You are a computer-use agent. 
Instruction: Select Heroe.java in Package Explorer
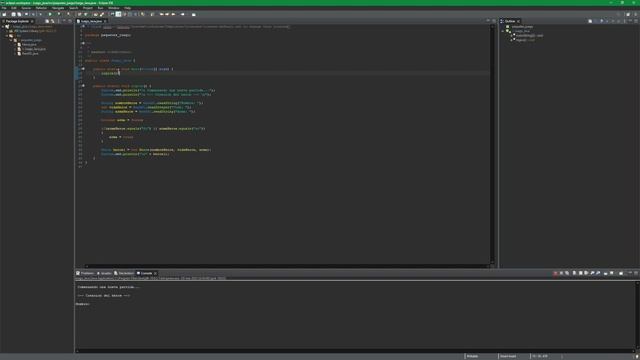click(x=29, y=44)
